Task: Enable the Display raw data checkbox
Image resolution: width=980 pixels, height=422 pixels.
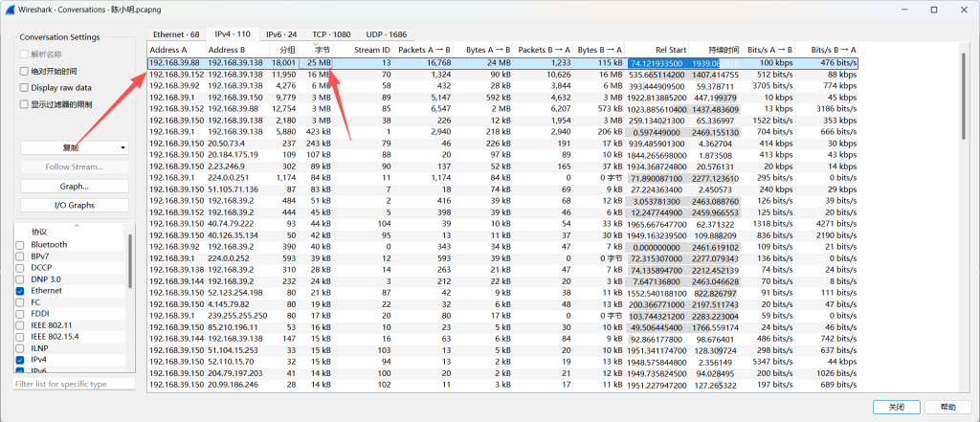Action: tap(24, 87)
